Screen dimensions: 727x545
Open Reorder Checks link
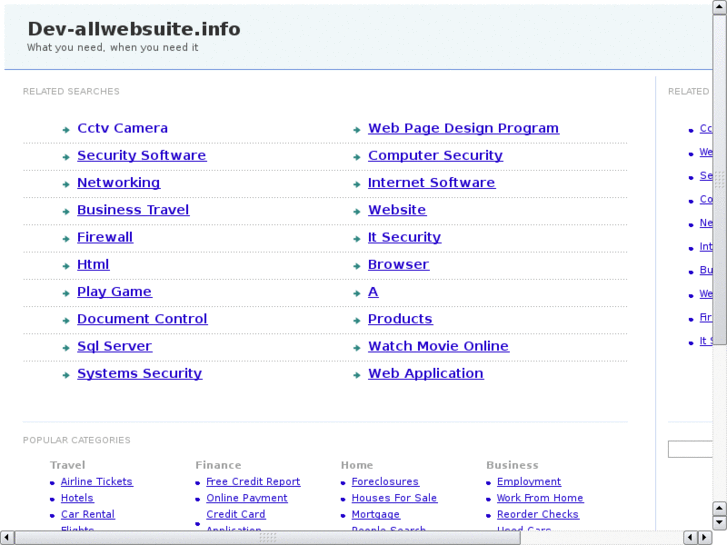tap(537, 514)
